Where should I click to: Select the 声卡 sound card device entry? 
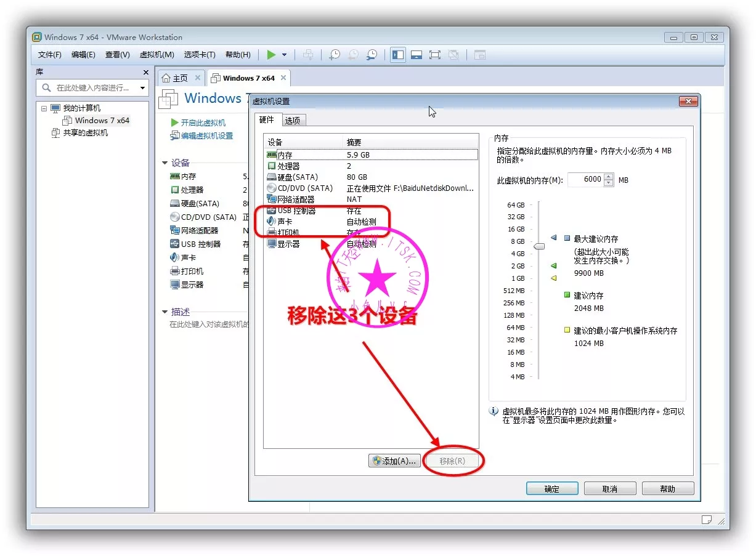tap(285, 222)
